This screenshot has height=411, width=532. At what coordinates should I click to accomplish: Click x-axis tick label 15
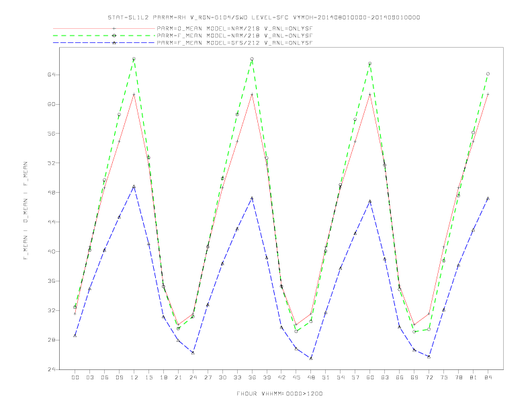148,377
